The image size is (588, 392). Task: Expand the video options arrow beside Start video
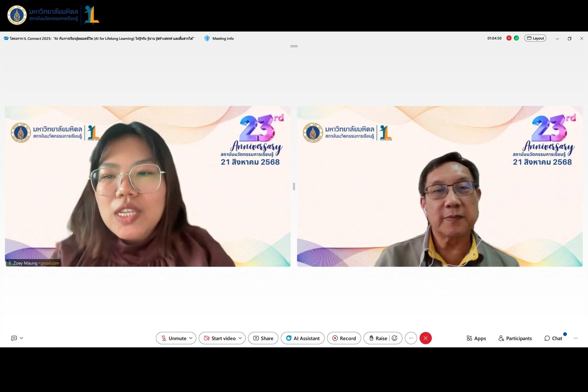[x=240, y=338]
